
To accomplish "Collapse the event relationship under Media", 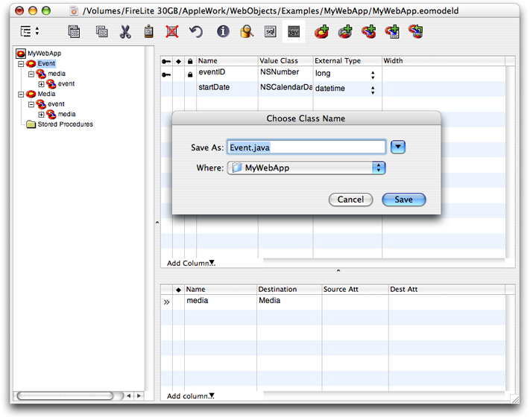I will (x=31, y=104).
